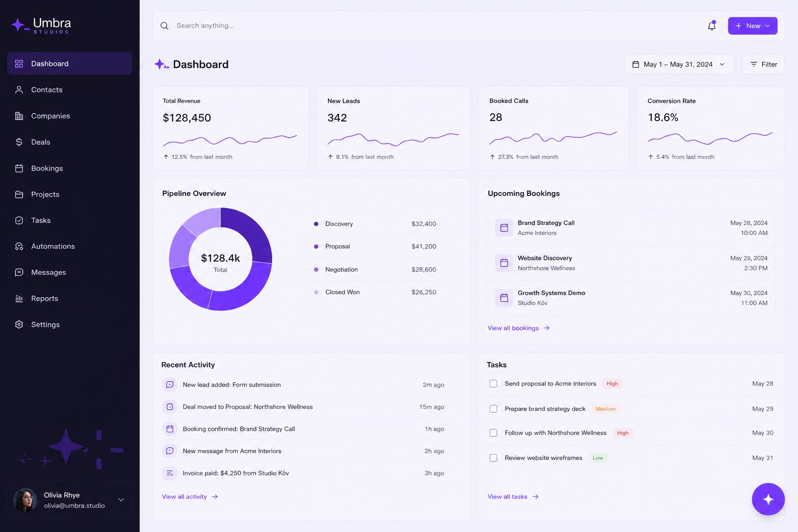Click the Closed Won legend color dot
The image size is (798, 532).
tap(316, 292)
